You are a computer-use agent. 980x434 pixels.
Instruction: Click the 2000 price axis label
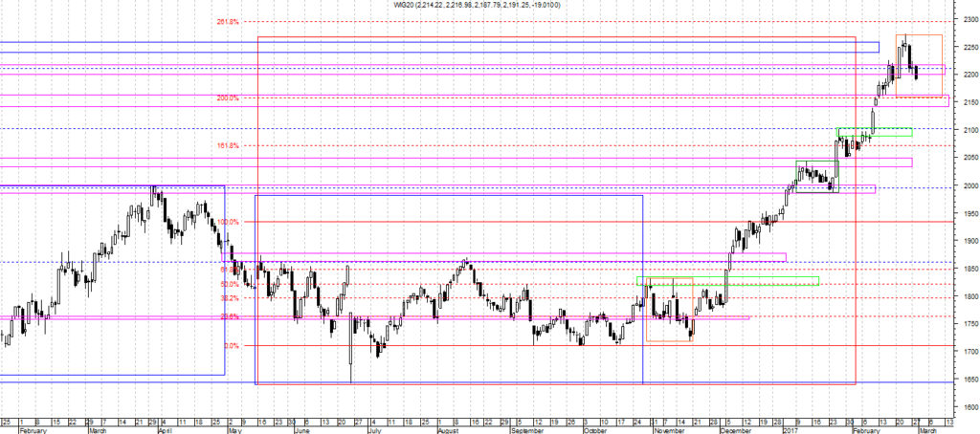coord(971,185)
